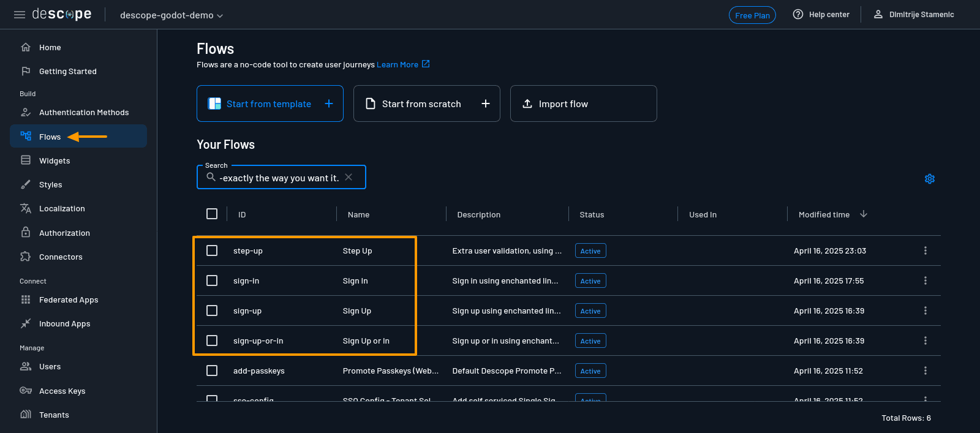The width and height of the screenshot is (980, 433).
Task: Click the Import flow button
Action: pyautogui.click(x=583, y=104)
